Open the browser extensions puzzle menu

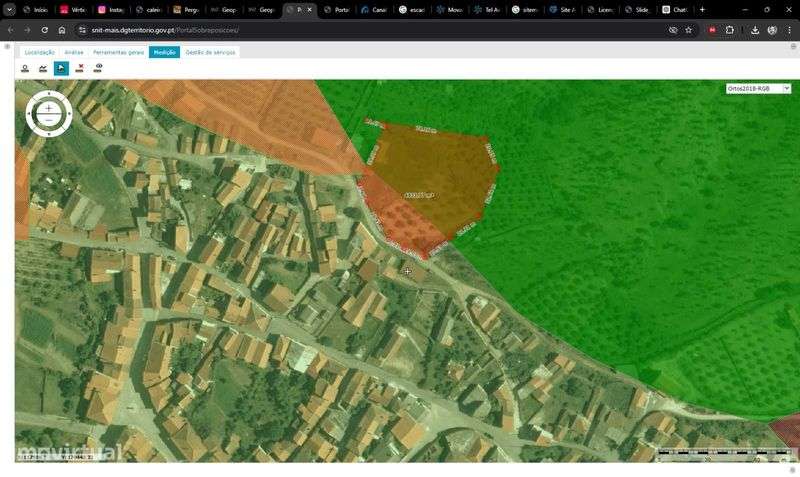coord(730,30)
